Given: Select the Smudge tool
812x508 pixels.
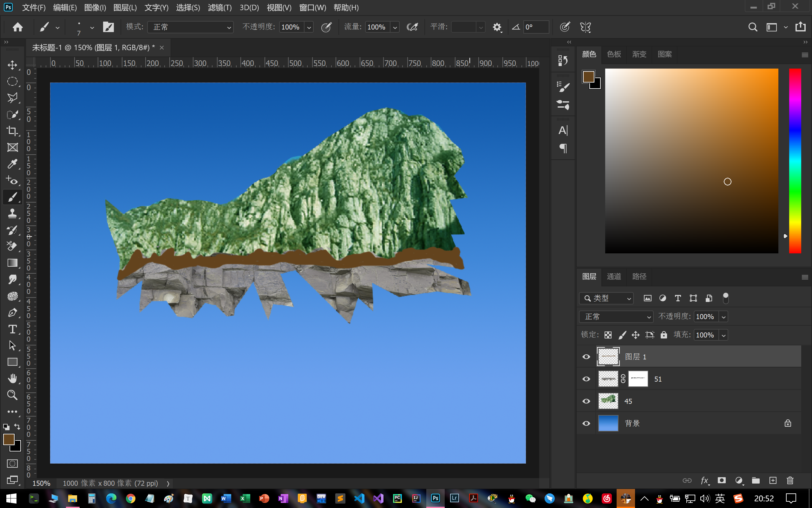Looking at the screenshot, I should [x=12, y=279].
